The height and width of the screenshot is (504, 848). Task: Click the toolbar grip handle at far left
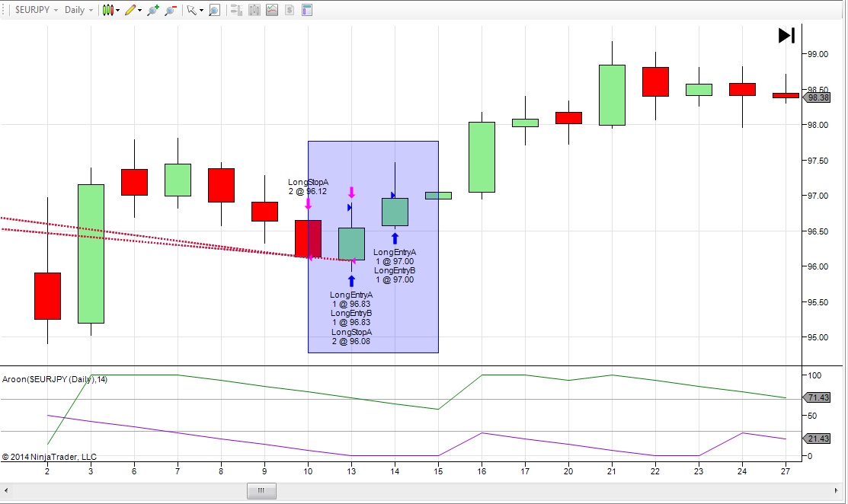pos(5,10)
